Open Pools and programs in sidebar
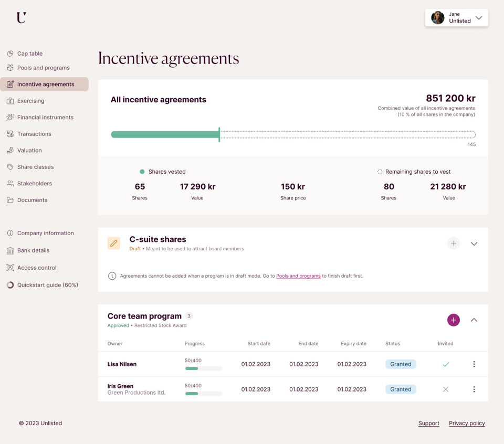 tap(43, 68)
